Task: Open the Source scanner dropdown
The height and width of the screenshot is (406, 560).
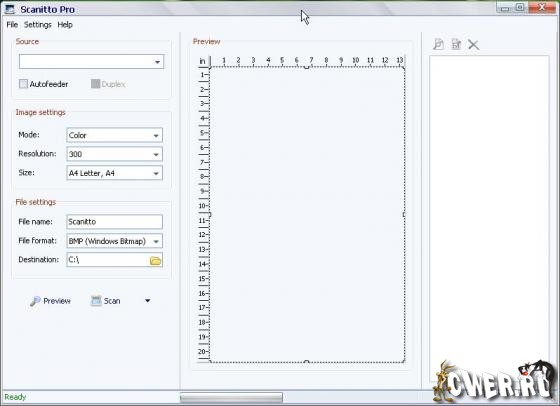Action: (x=91, y=61)
